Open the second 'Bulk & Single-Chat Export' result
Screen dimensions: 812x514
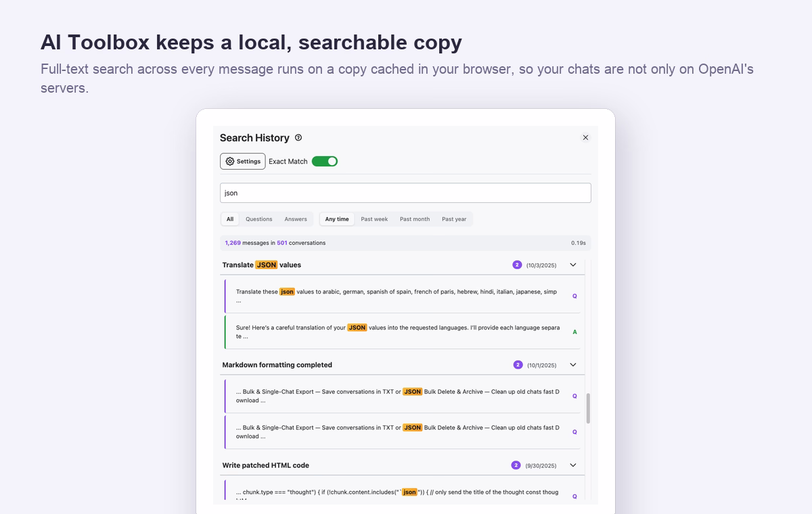(403, 431)
